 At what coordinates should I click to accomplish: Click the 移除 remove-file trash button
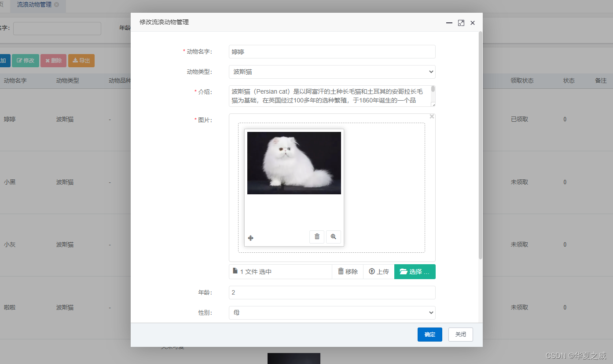(x=347, y=271)
